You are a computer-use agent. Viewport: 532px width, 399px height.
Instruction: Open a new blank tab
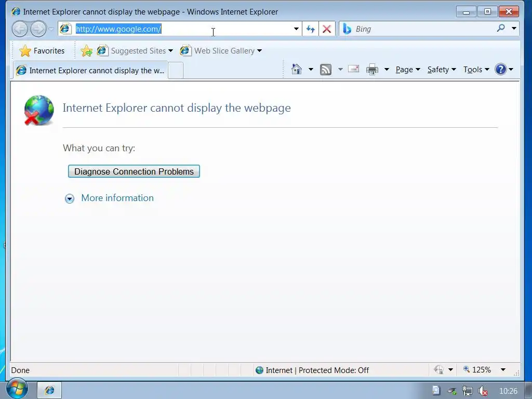pyautogui.click(x=176, y=71)
